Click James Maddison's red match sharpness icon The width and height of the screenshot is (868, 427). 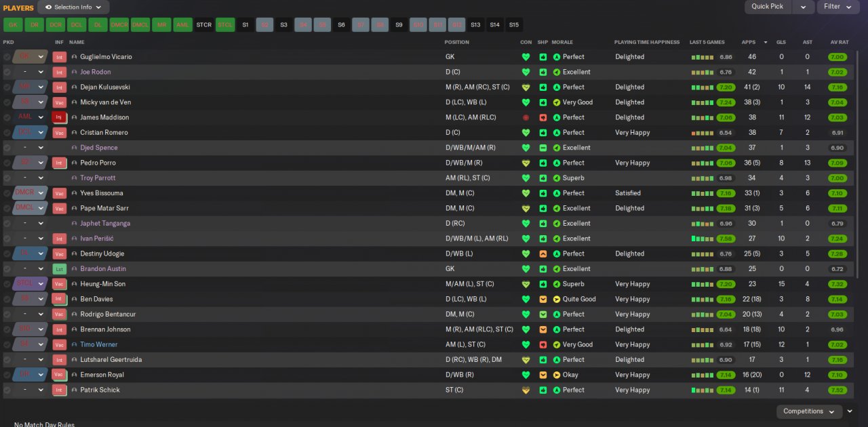click(x=543, y=117)
